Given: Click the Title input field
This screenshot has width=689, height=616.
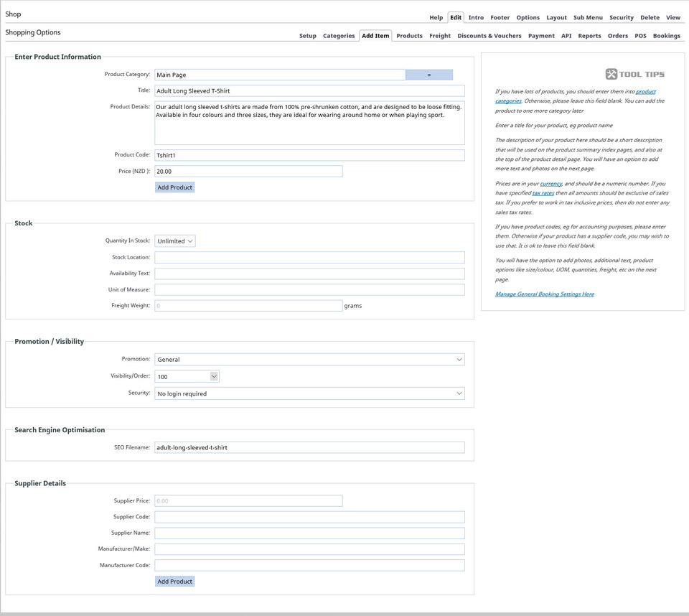Looking at the screenshot, I should 309,91.
